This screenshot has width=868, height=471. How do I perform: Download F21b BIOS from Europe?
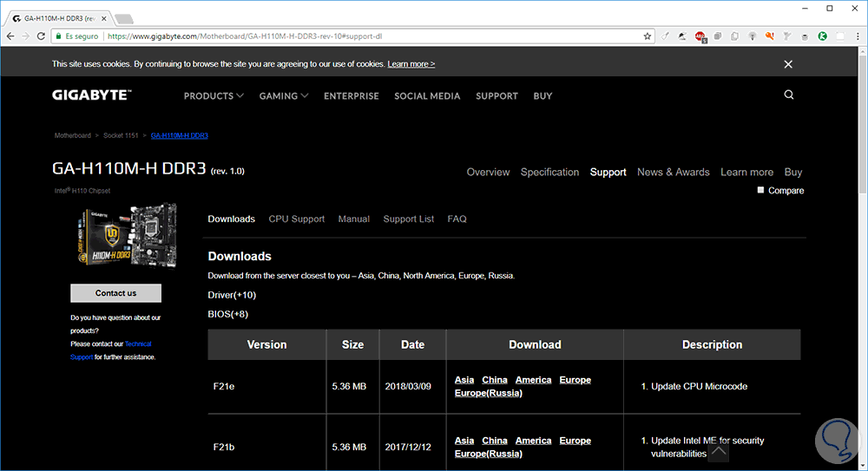(575, 441)
